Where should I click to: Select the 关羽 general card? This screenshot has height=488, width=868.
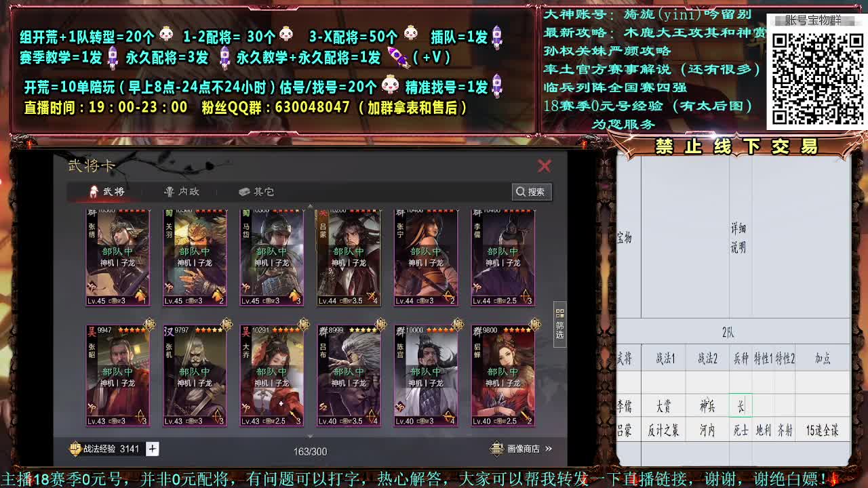[x=195, y=258]
